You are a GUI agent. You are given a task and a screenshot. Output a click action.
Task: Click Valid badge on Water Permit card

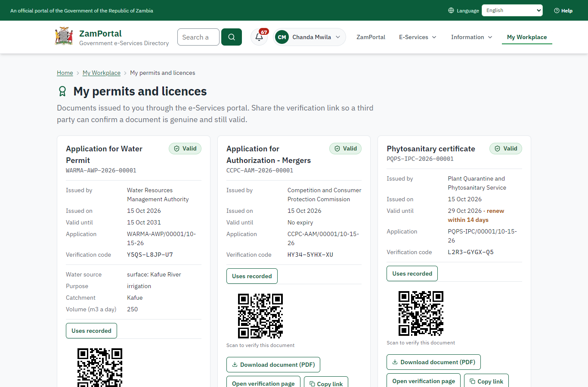point(185,148)
